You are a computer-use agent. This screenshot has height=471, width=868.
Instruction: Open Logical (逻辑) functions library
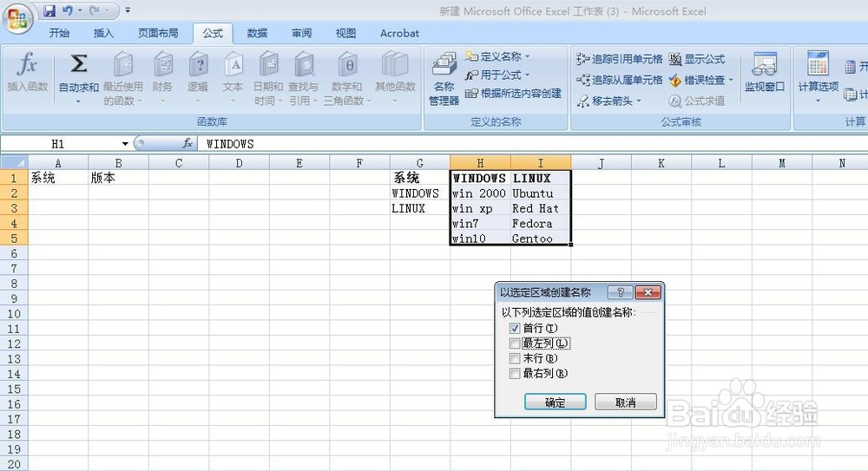pos(198,77)
